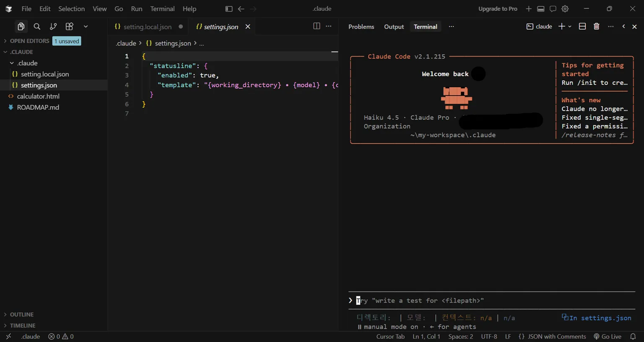644x342 pixels.
Task: Split the editor to the right
Action: pos(317,26)
